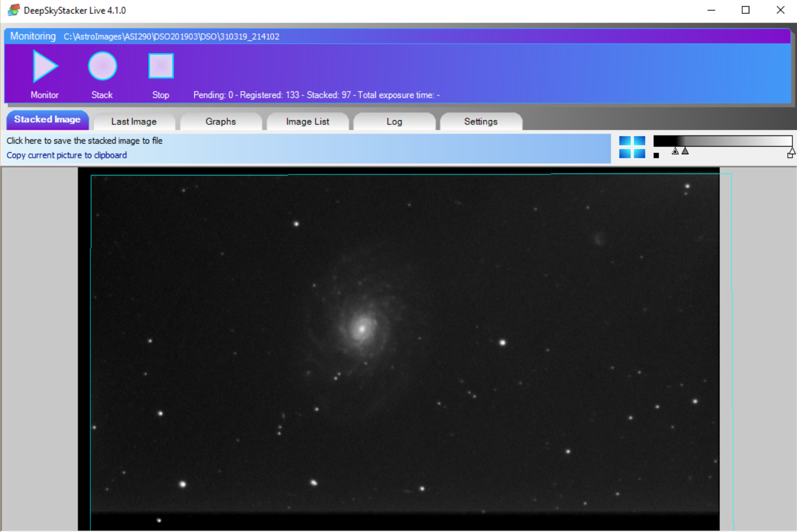Click the blue four-square grid icon
797x532 pixels.
point(632,147)
